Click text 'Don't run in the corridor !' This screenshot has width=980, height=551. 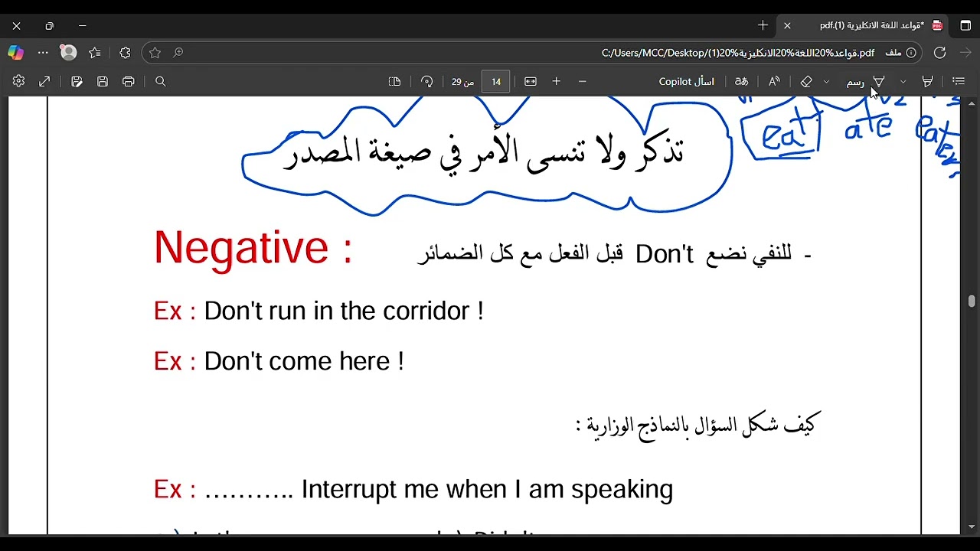tap(344, 311)
